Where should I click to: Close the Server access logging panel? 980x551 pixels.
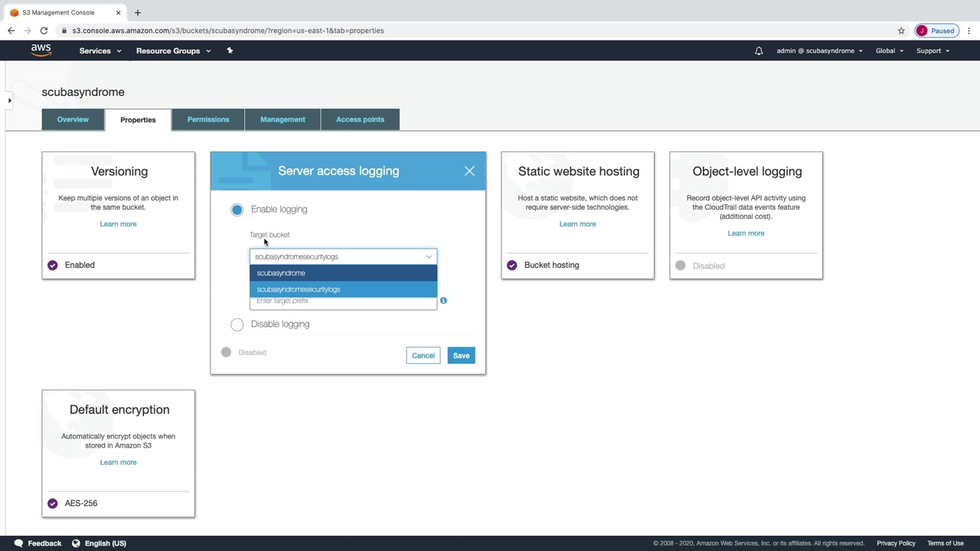pos(469,171)
